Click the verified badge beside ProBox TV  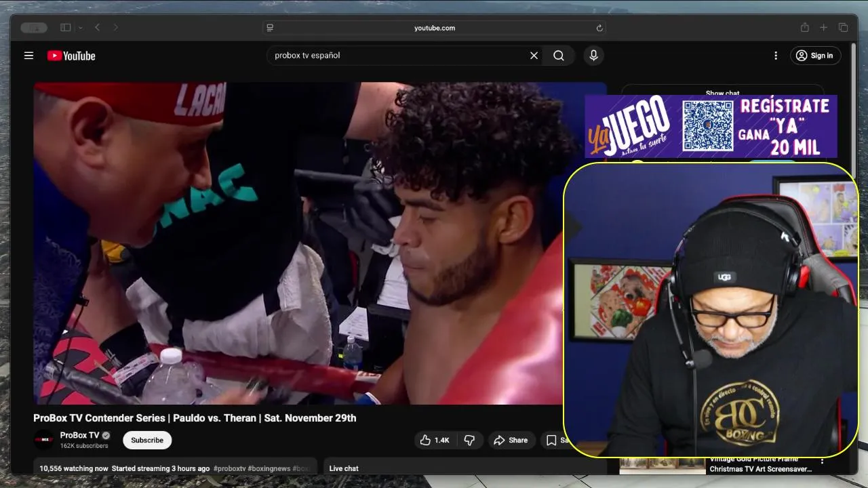pyautogui.click(x=106, y=436)
